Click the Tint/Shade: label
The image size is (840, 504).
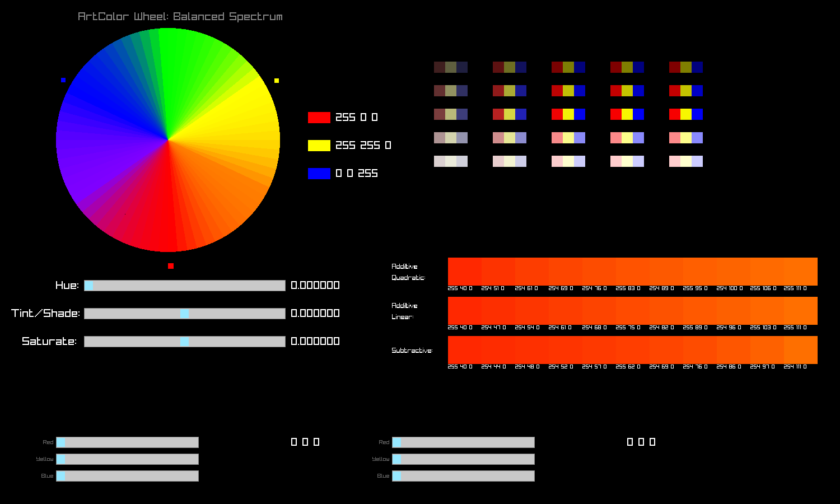click(x=46, y=314)
